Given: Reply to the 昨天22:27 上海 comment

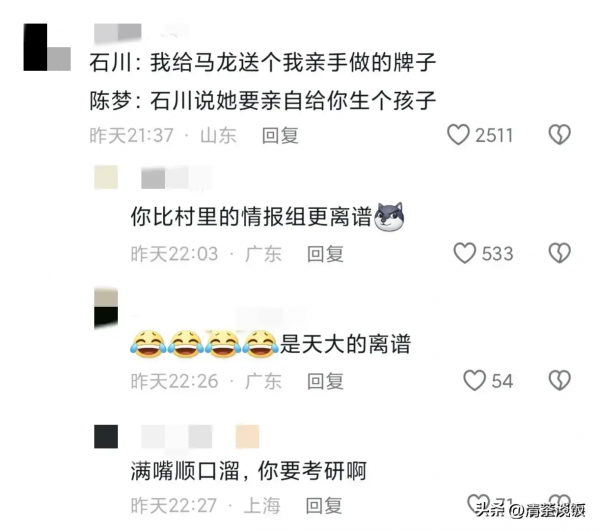Looking at the screenshot, I should [x=324, y=506].
